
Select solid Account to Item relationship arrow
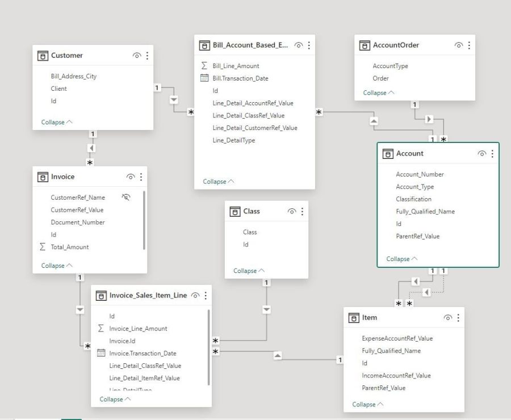click(x=416, y=281)
